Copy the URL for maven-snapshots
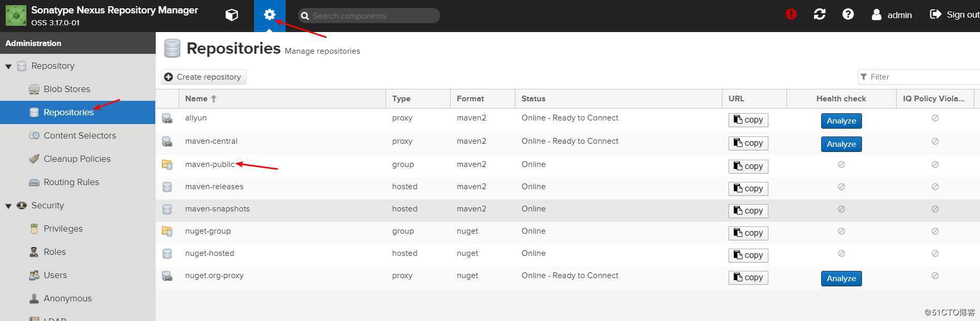 [748, 211]
